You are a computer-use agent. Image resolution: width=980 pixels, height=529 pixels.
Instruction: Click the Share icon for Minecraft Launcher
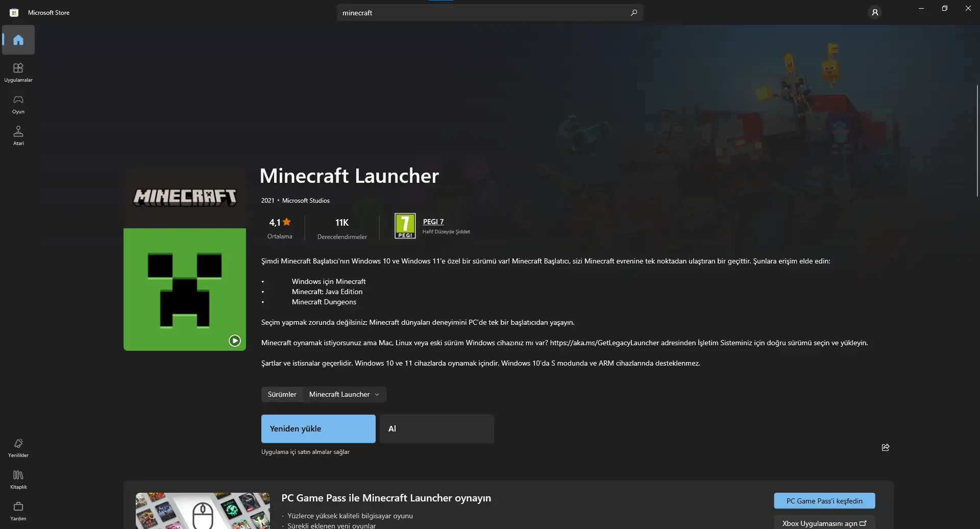pyautogui.click(x=886, y=447)
